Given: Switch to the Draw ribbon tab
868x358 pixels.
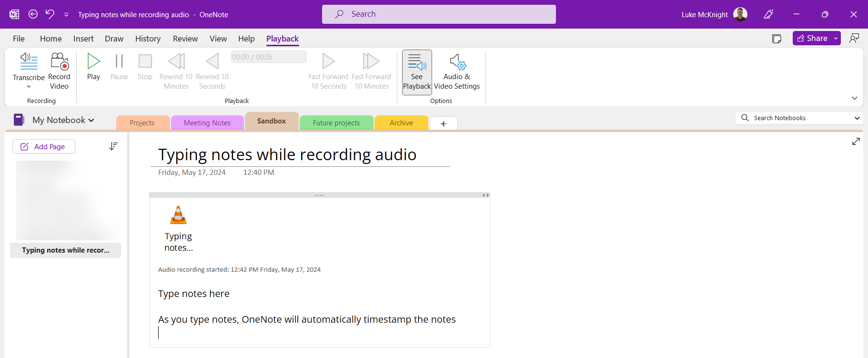Looking at the screenshot, I should (114, 39).
